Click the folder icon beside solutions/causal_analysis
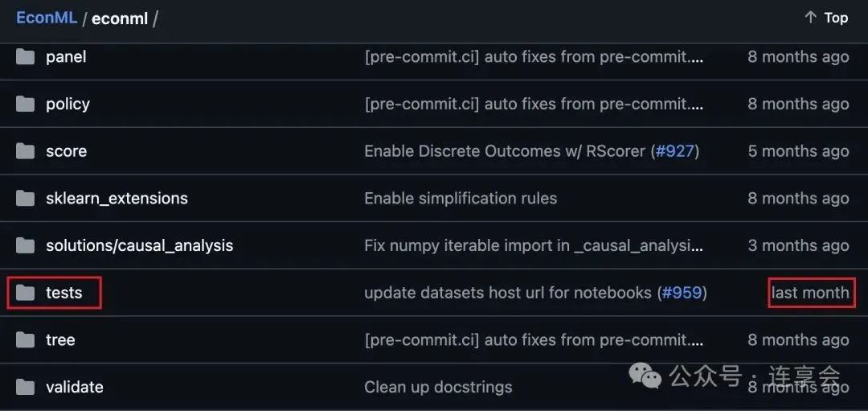 [26, 245]
